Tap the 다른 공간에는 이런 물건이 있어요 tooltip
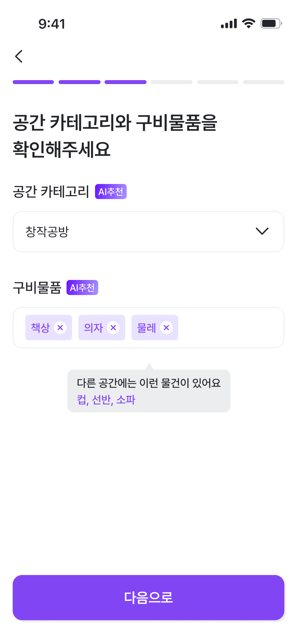 click(149, 383)
